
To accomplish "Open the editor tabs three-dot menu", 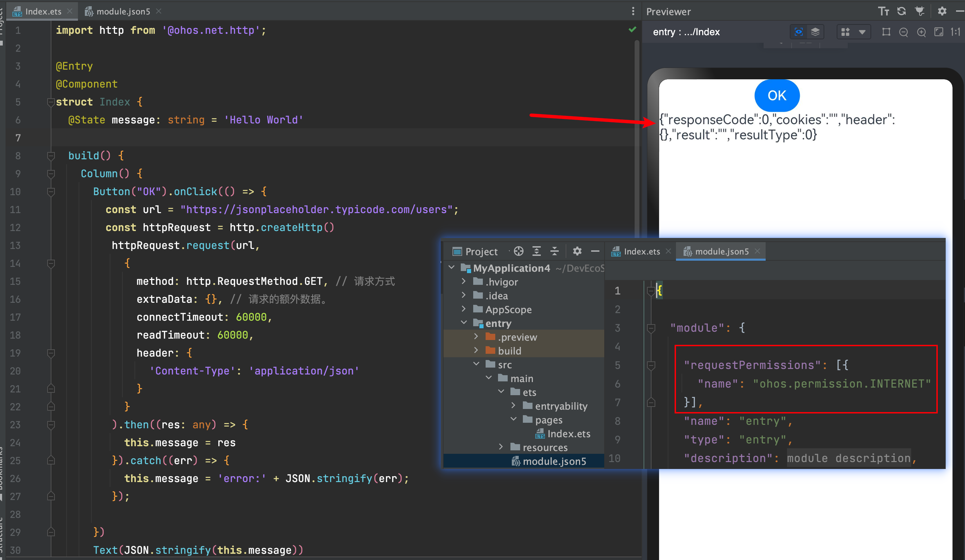I will (x=633, y=11).
